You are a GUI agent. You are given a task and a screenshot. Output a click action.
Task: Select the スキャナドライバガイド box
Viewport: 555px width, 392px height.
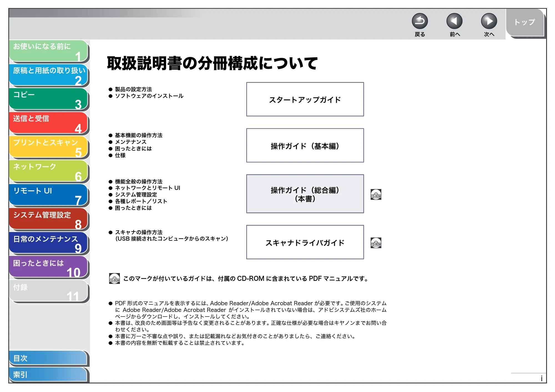coord(305,242)
